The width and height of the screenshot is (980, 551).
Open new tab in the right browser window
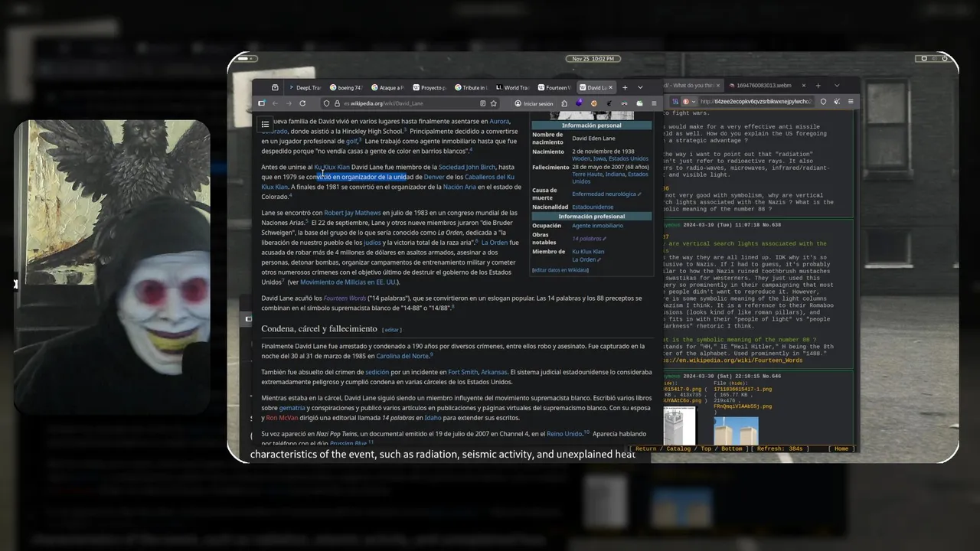pyautogui.click(x=818, y=86)
